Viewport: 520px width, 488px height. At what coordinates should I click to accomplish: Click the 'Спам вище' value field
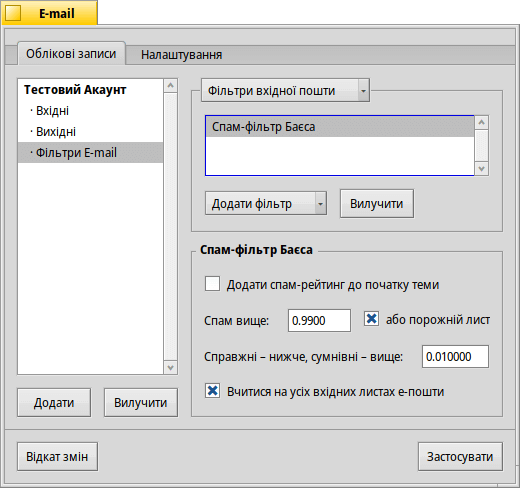coord(319,320)
